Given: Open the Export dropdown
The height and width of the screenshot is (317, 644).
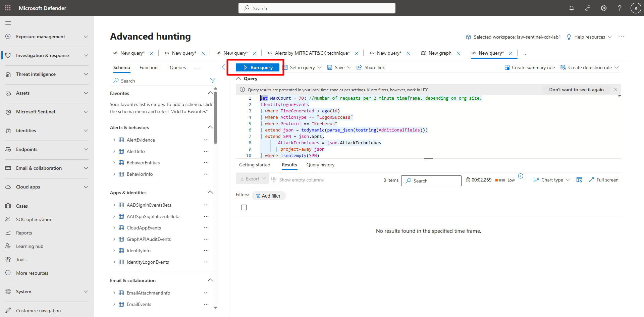Looking at the screenshot, I should coord(252,179).
